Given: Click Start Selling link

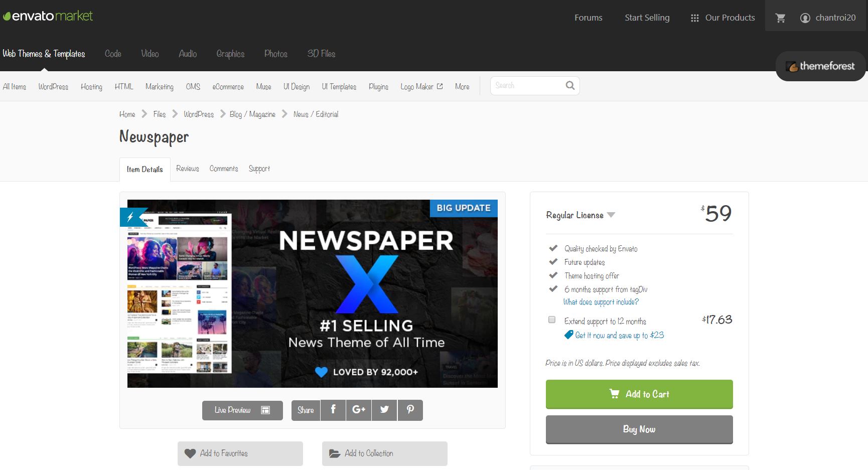Looking at the screenshot, I should [x=647, y=18].
